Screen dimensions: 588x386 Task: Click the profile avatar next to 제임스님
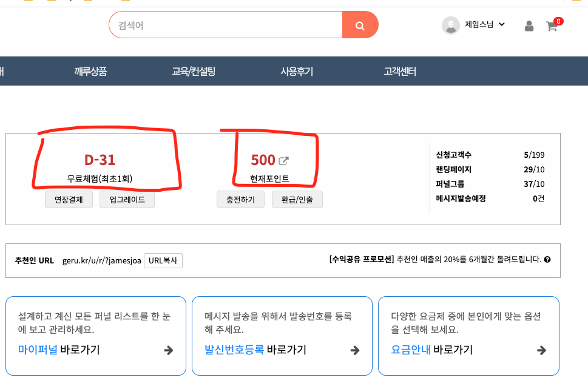tap(451, 25)
